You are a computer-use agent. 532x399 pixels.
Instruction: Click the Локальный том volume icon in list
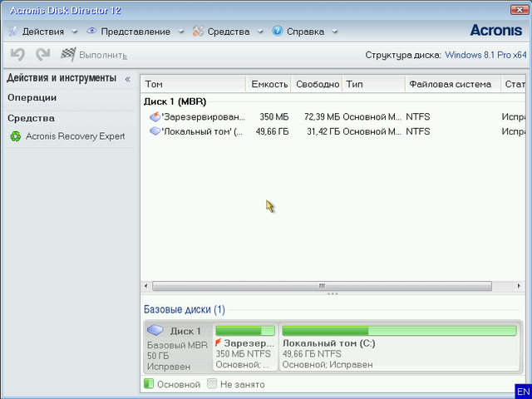coord(155,131)
